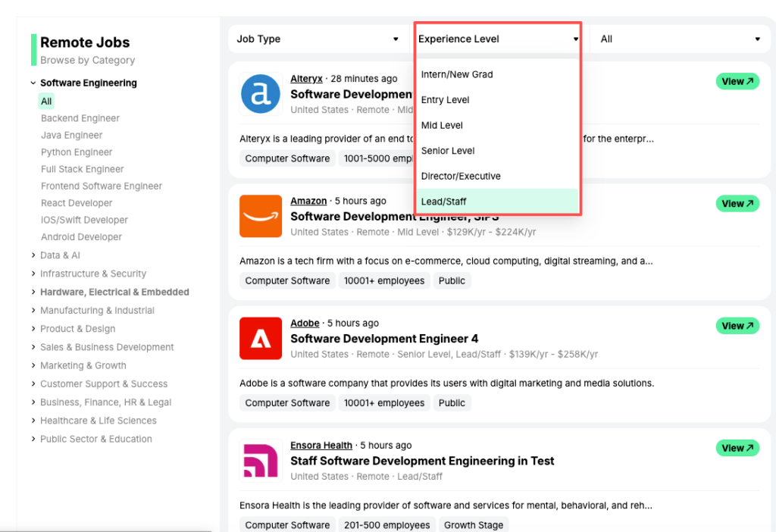
Task: Expand the "Data & AI" category
Action: pos(61,255)
